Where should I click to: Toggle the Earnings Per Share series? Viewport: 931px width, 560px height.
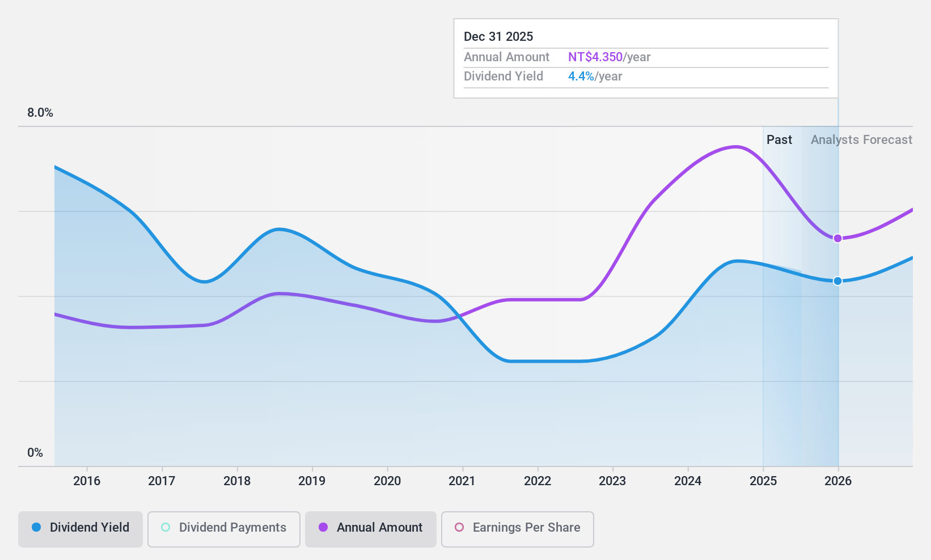pyautogui.click(x=518, y=529)
